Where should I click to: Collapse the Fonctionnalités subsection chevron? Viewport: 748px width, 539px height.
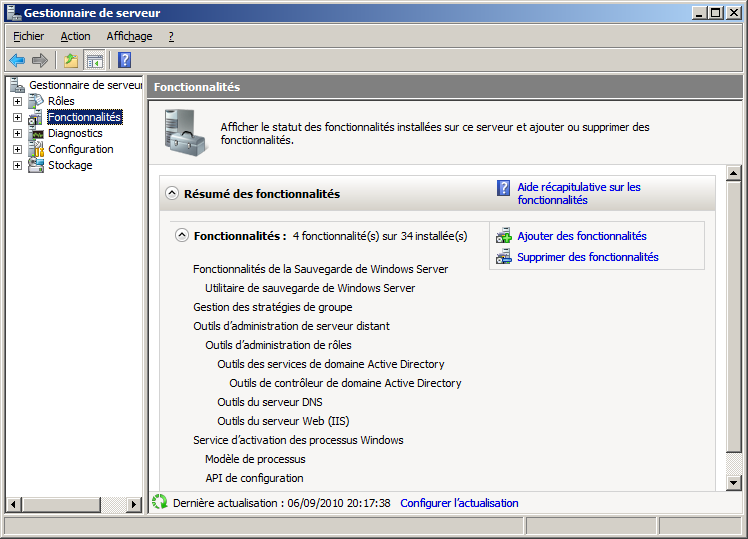click(182, 236)
